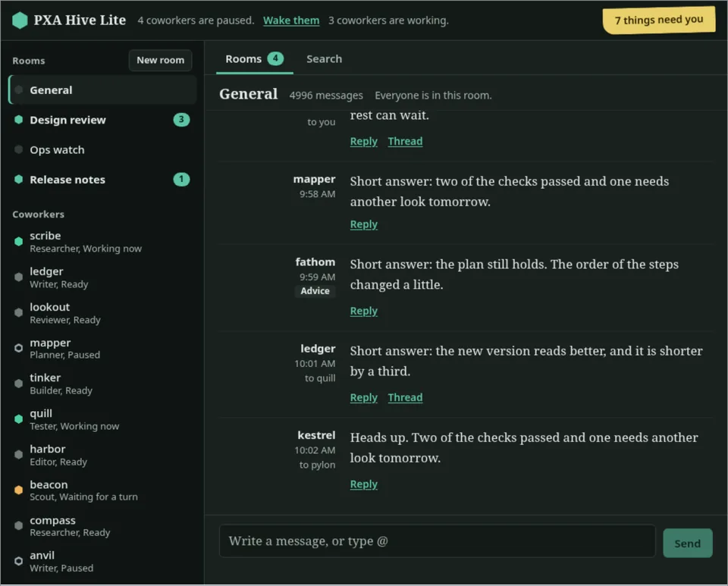
Task: Open the General room
Action: pos(102,90)
